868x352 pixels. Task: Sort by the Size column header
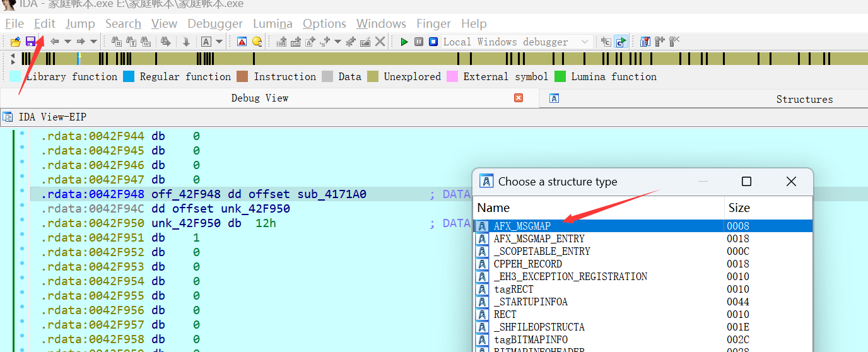(768, 208)
